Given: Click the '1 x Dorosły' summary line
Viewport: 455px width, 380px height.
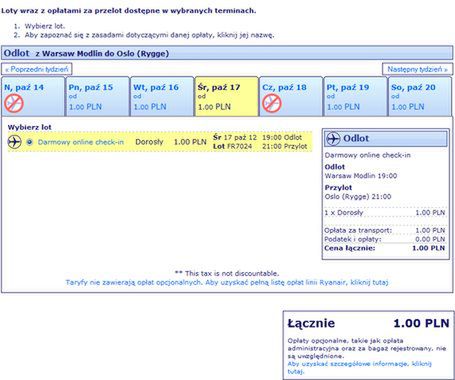Looking at the screenshot, I should coord(385,213).
